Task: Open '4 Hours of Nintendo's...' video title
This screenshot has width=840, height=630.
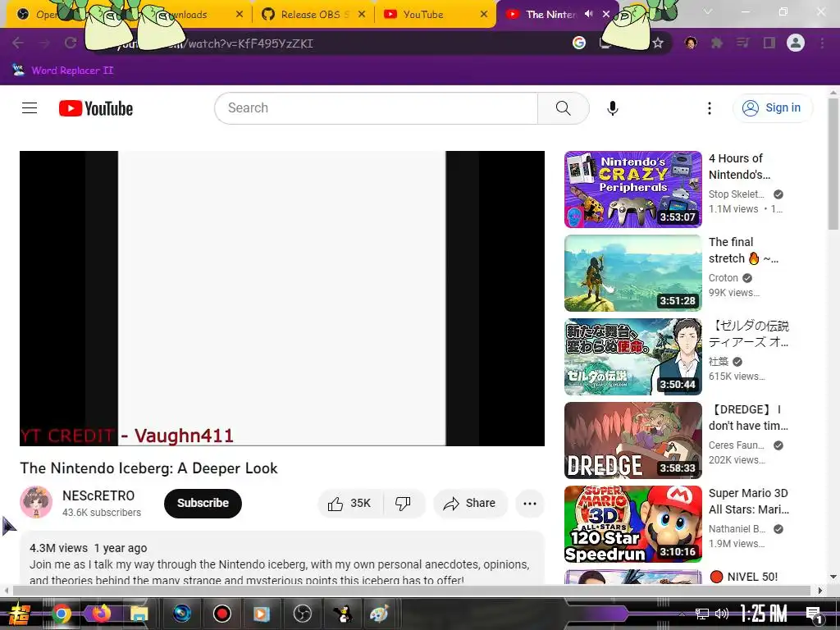Action: (x=740, y=167)
